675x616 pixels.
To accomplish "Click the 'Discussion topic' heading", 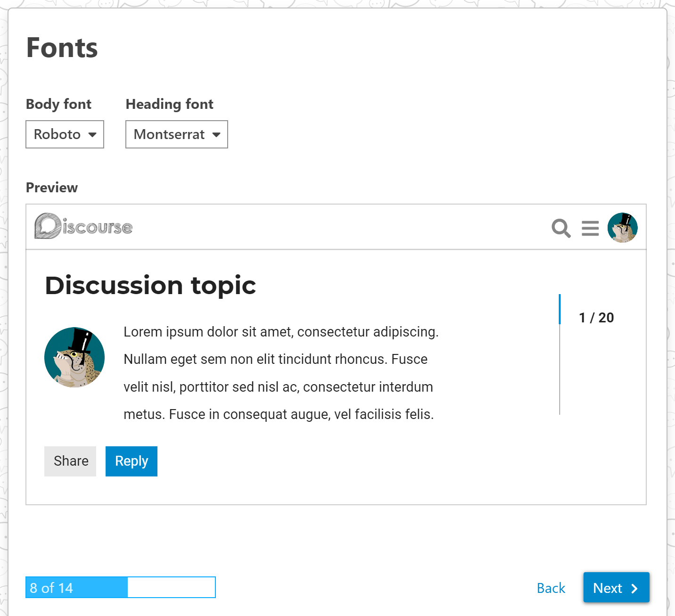I will (150, 286).
